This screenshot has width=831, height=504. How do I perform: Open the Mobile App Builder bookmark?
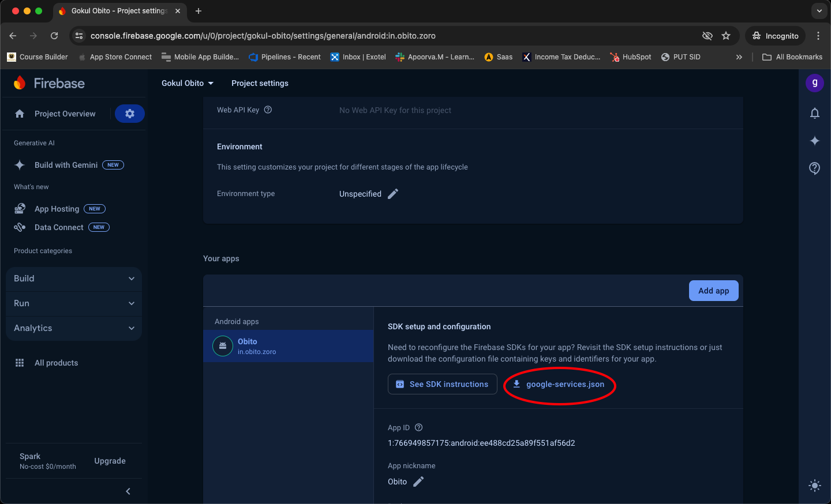coord(200,57)
